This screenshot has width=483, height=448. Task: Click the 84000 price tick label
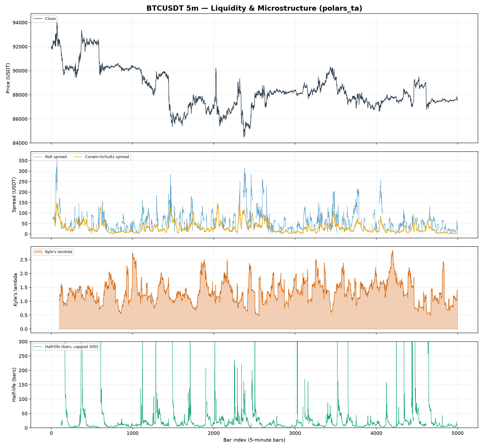point(20,143)
